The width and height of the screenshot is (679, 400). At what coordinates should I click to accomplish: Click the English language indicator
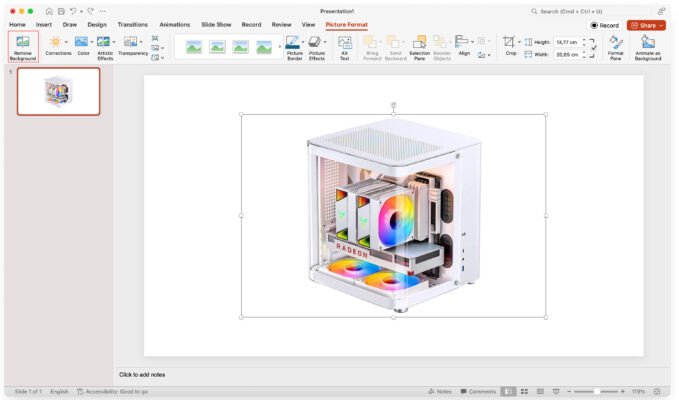(59, 392)
